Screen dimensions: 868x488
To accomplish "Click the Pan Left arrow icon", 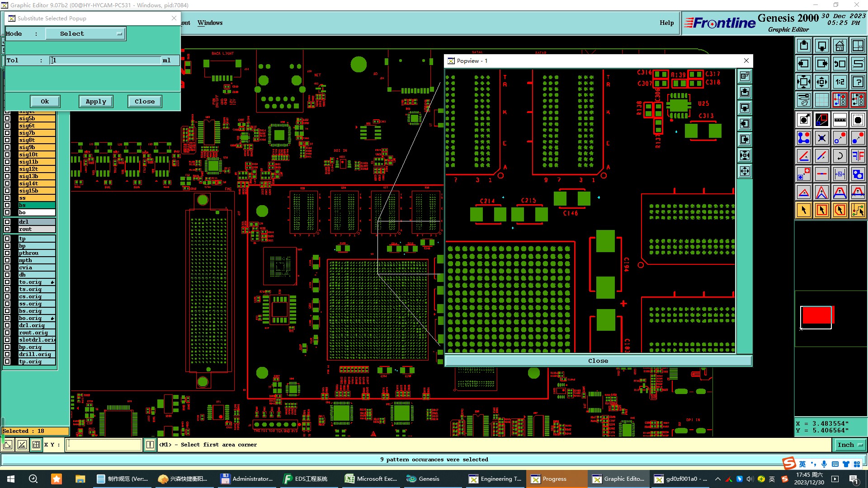I will coord(804,64).
